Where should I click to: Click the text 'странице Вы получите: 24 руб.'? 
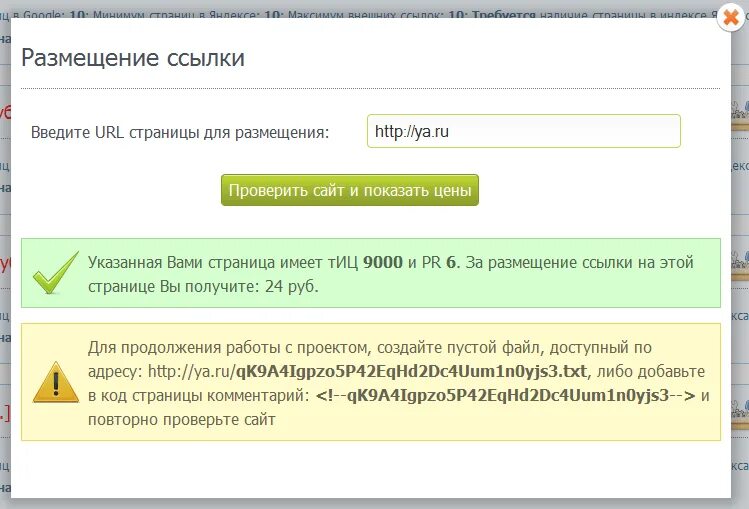(203, 286)
